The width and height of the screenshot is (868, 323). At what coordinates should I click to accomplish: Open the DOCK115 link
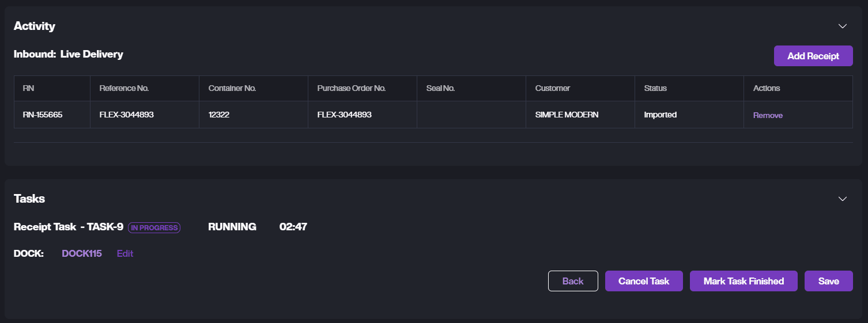[x=82, y=253]
